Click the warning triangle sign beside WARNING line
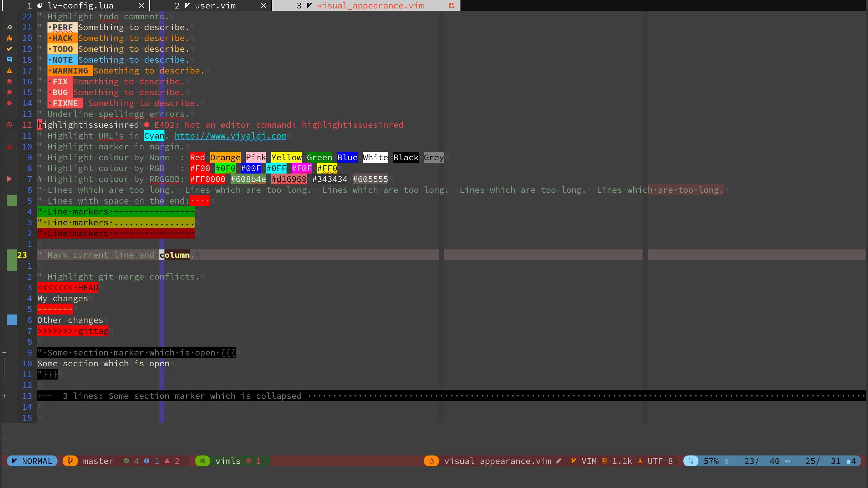The width and height of the screenshot is (868, 488). 9,71
